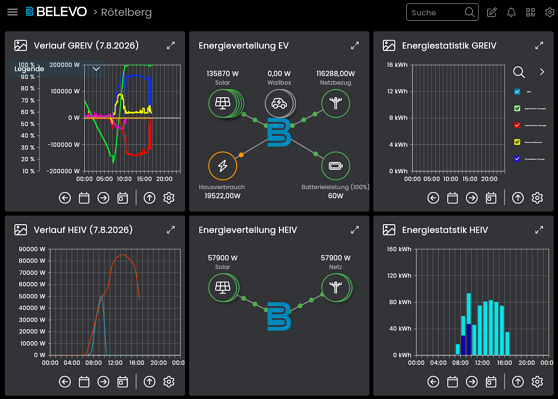
Task: Go to previous day in Verlauf GREIV
Action: (x=65, y=198)
